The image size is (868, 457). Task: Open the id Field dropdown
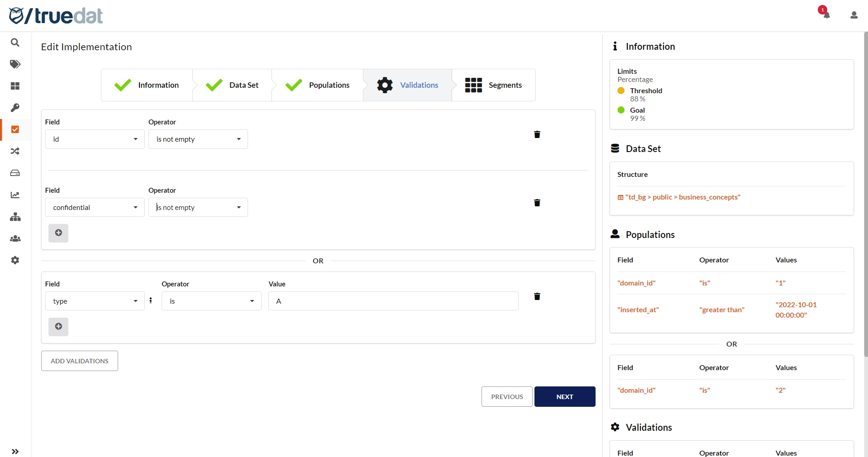pyautogui.click(x=95, y=139)
